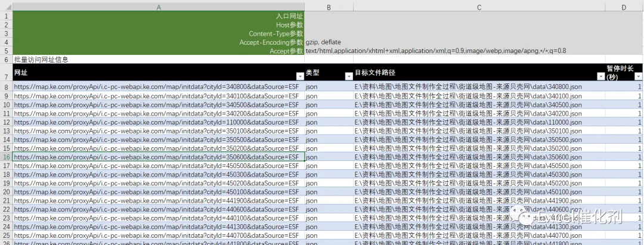Click the json type cell in row 20
Image resolution: width=644 pixels, height=245 pixels.
coord(329,192)
